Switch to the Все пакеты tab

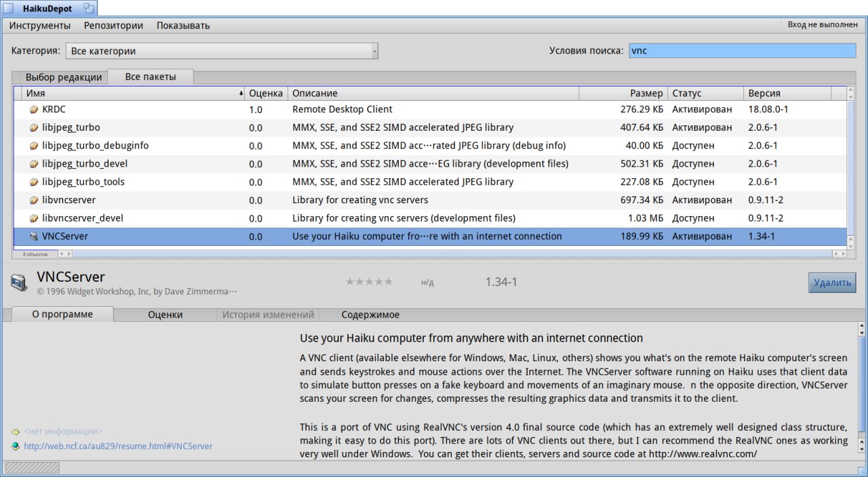(x=151, y=77)
